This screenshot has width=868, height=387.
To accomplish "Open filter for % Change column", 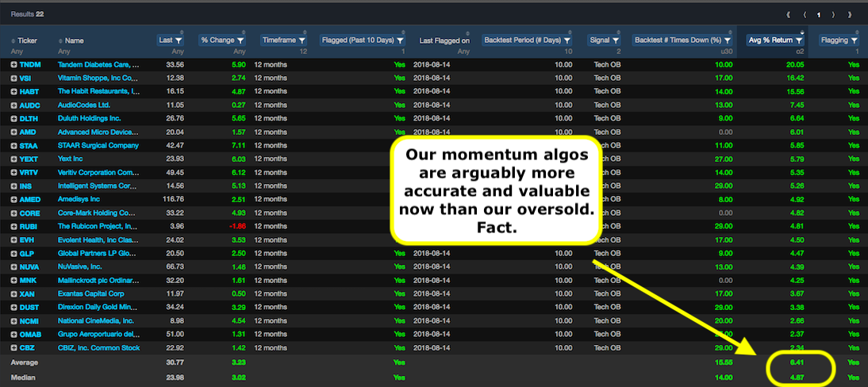I will click(241, 40).
